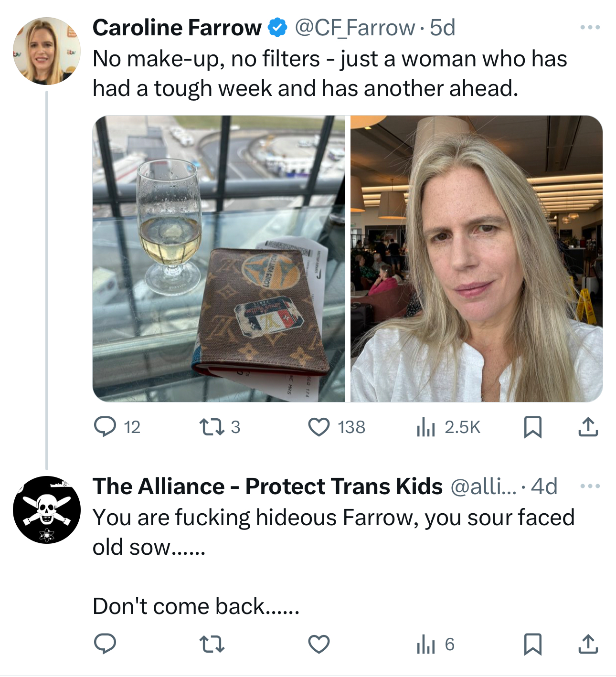This screenshot has width=616, height=677.
Task: Share The Alliance's reply
Action: [x=588, y=645]
